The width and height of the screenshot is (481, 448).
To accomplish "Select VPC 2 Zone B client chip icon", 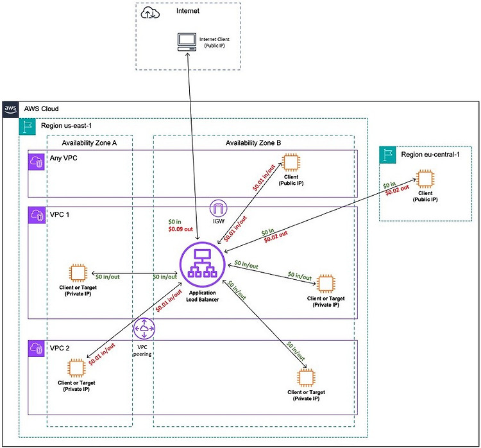I will click(x=306, y=377).
